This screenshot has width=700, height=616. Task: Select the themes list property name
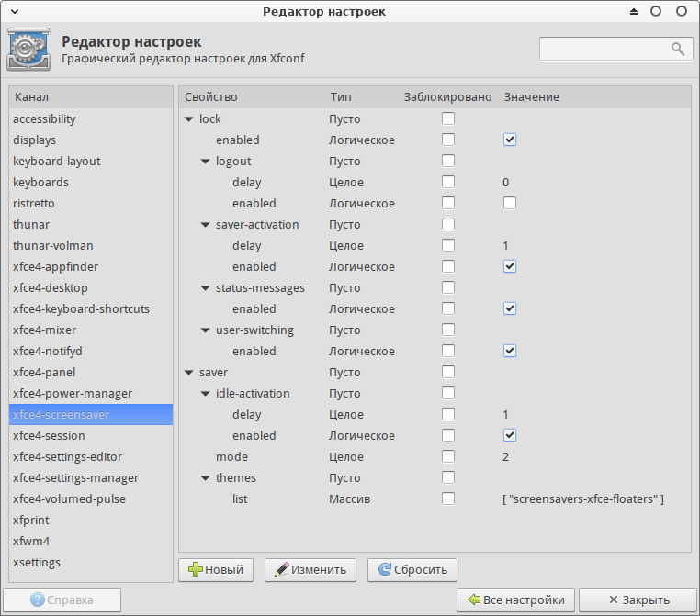coord(240,499)
